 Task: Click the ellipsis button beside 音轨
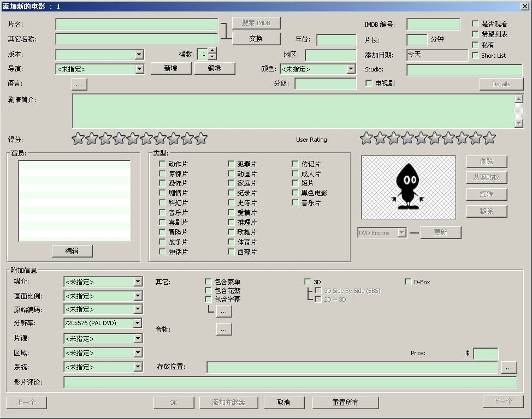pyautogui.click(x=224, y=329)
